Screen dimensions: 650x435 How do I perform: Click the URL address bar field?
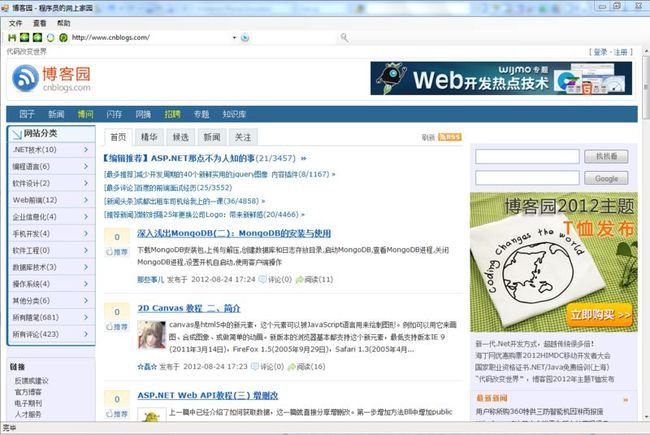click(151, 38)
